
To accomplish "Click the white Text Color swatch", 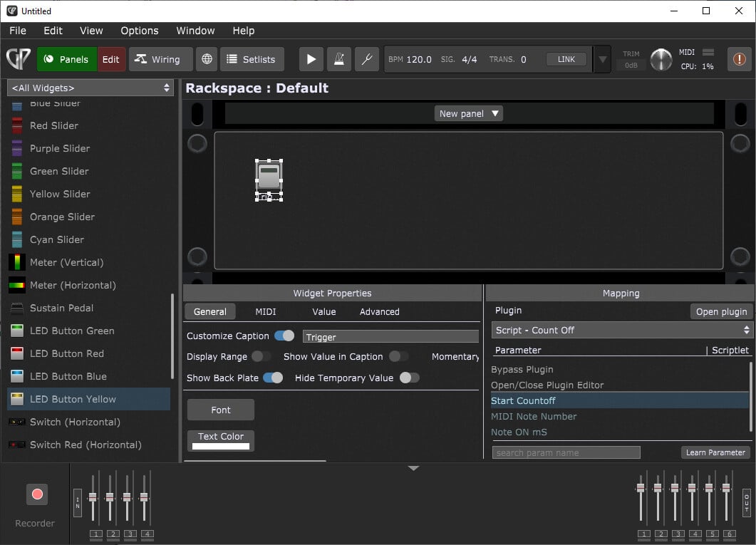I will [221, 446].
